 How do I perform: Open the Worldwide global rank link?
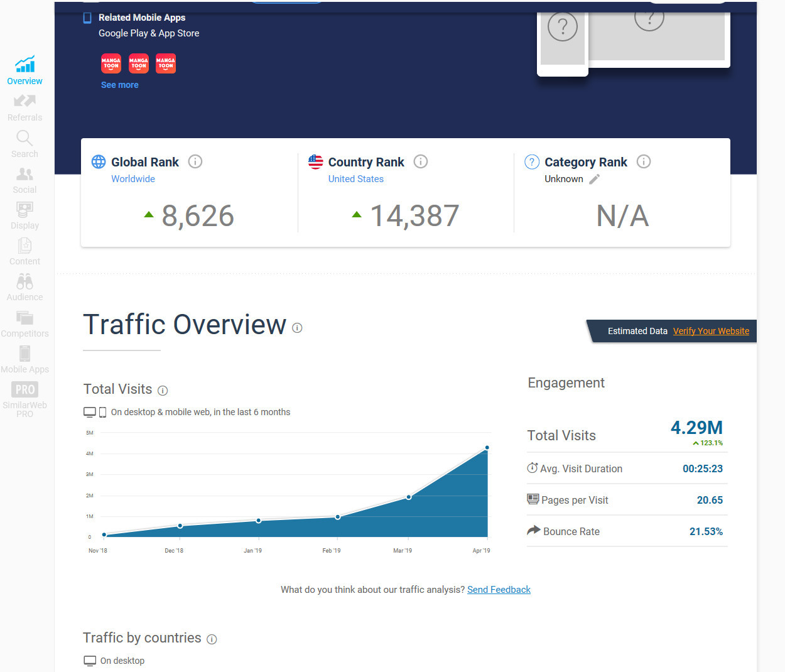pos(133,179)
